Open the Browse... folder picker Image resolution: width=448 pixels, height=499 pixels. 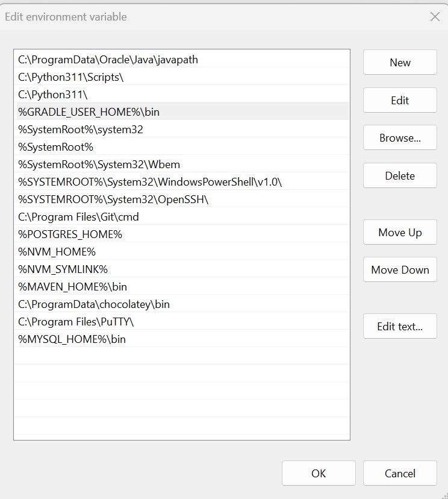[400, 138]
